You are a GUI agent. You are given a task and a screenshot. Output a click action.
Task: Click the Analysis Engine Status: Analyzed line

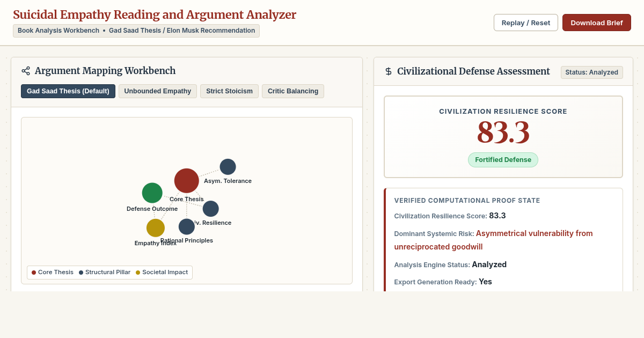click(450, 264)
